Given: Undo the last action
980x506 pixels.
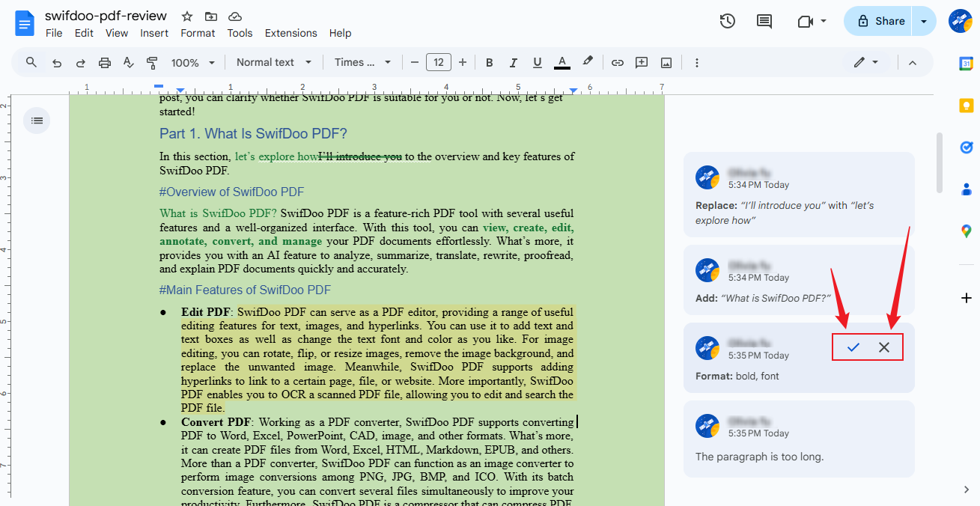Looking at the screenshot, I should tap(57, 63).
